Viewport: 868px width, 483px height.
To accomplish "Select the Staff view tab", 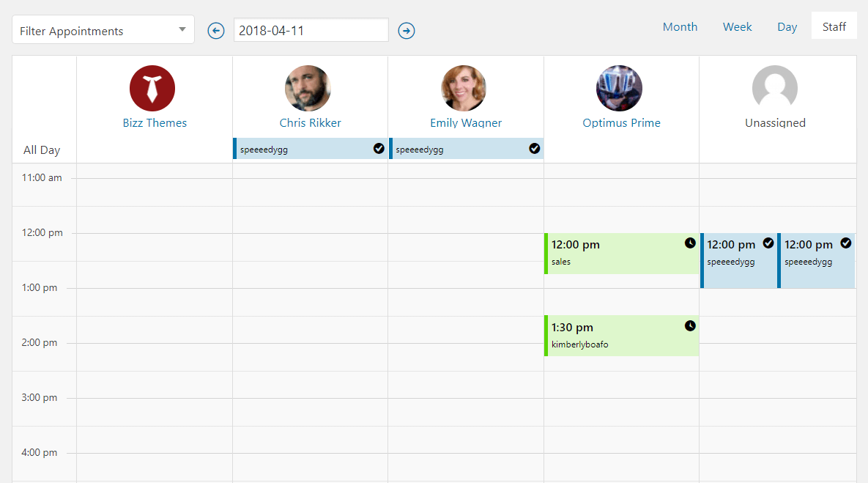I will click(834, 26).
